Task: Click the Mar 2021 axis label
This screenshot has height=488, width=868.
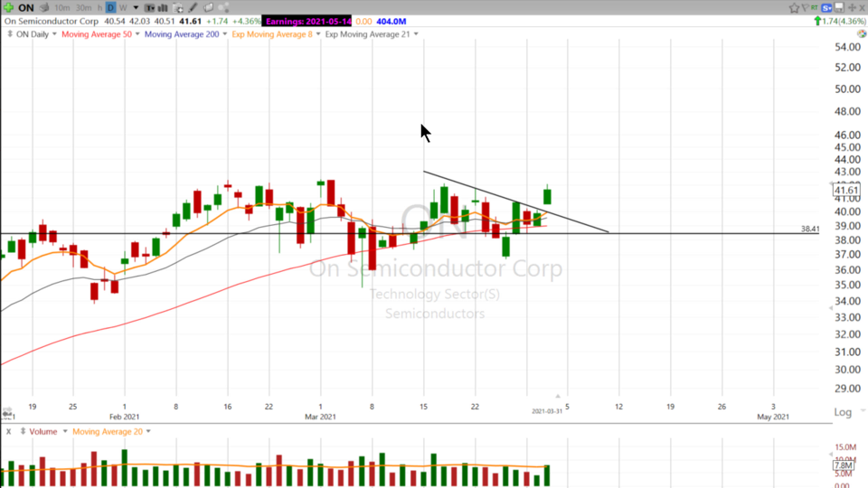Action: coord(320,417)
